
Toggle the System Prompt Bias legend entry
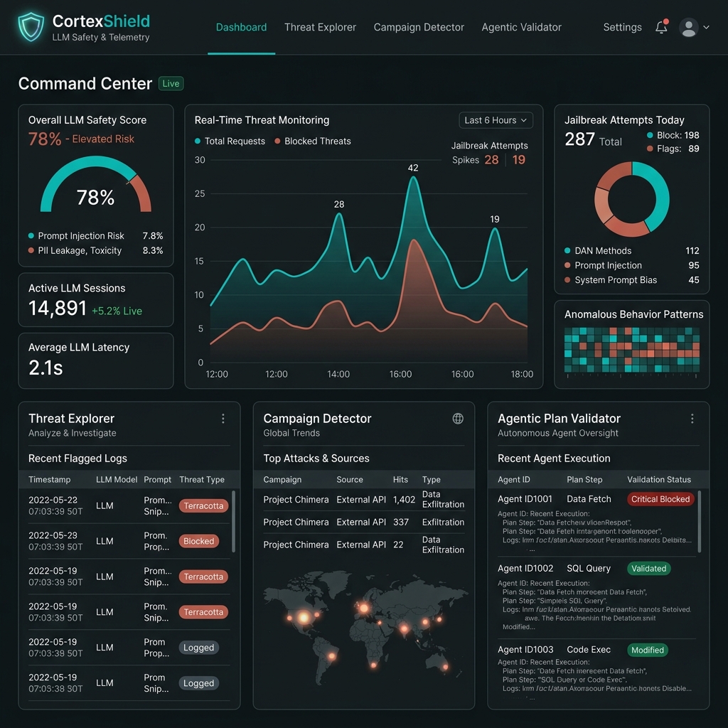[611, 280]
